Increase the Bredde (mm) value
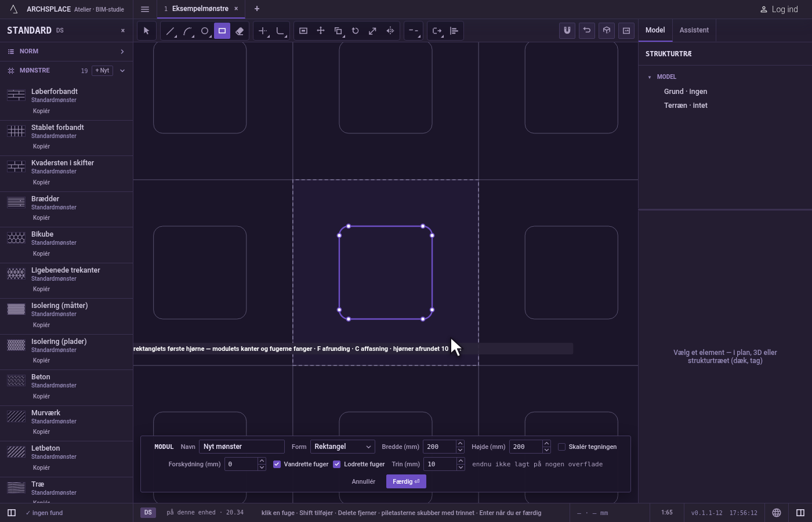The height and width of the screenshot is (522, 812). tap(460, 444)
